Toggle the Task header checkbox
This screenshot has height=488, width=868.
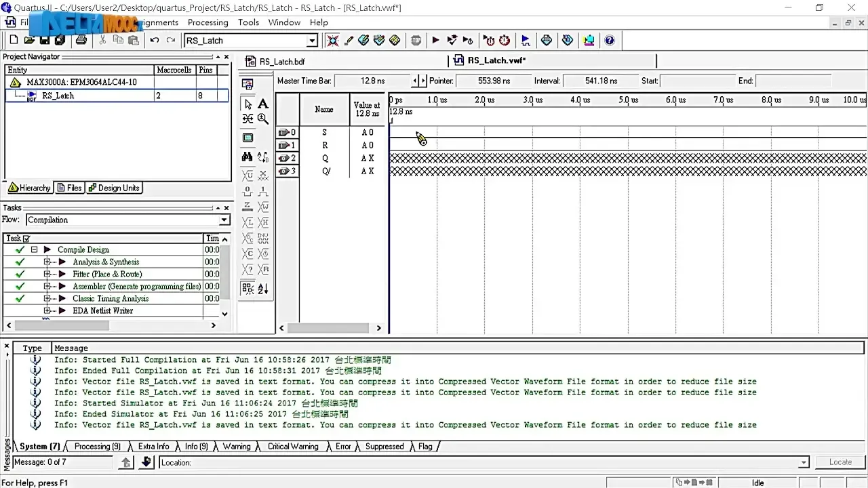coord(26,239)
